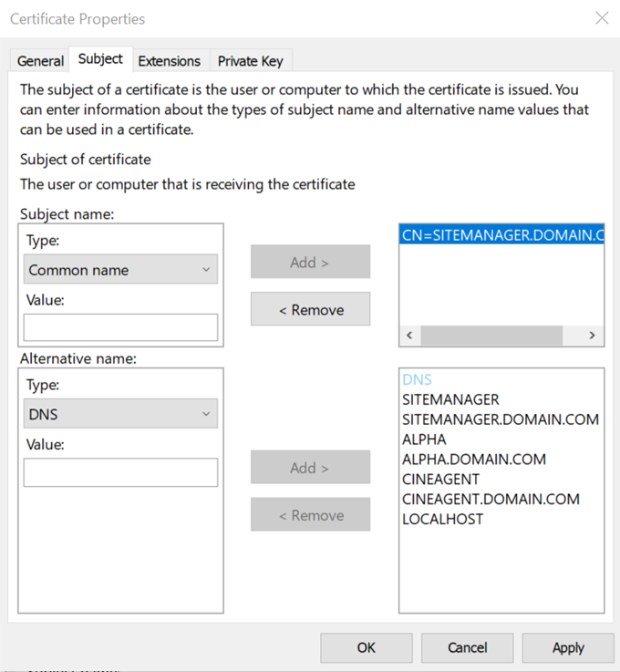This screenshot has width=620, height=672.
Task: Go to the Private Key tab
Action: (250, 61)
